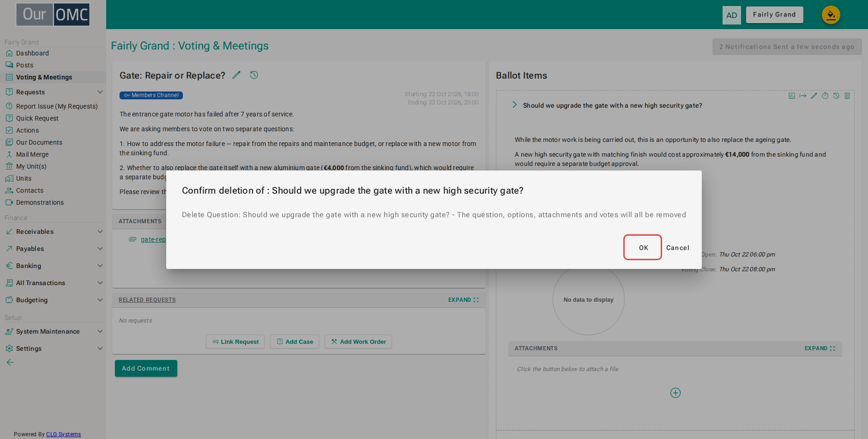Click the yellow theme paint bucket icon
The width and height of the screenshot is (868, 439).
click(x=831, y=15)
